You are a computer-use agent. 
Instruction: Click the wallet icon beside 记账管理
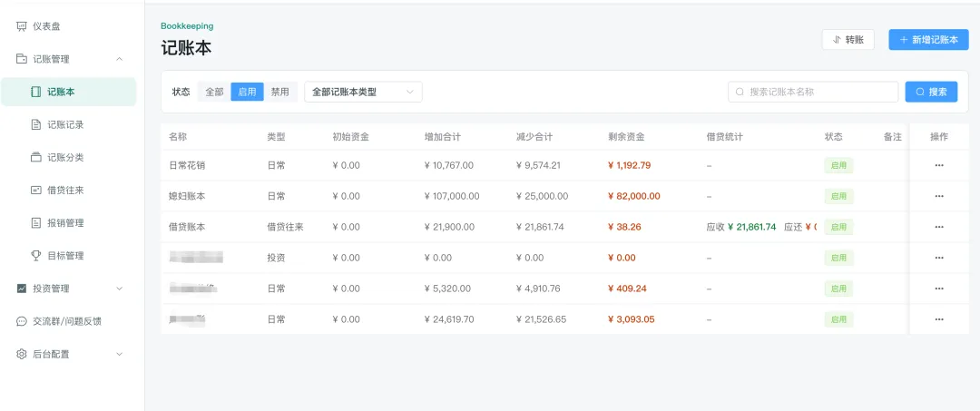22,59
